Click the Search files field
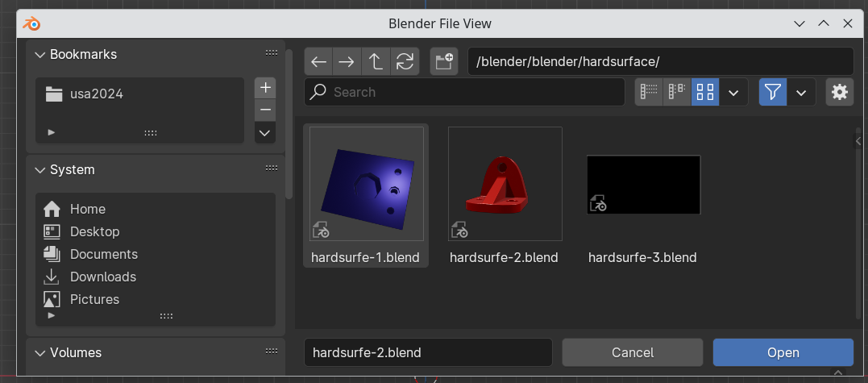The width and height of the screenshot is (868, 383). click(x=464, y=92)
